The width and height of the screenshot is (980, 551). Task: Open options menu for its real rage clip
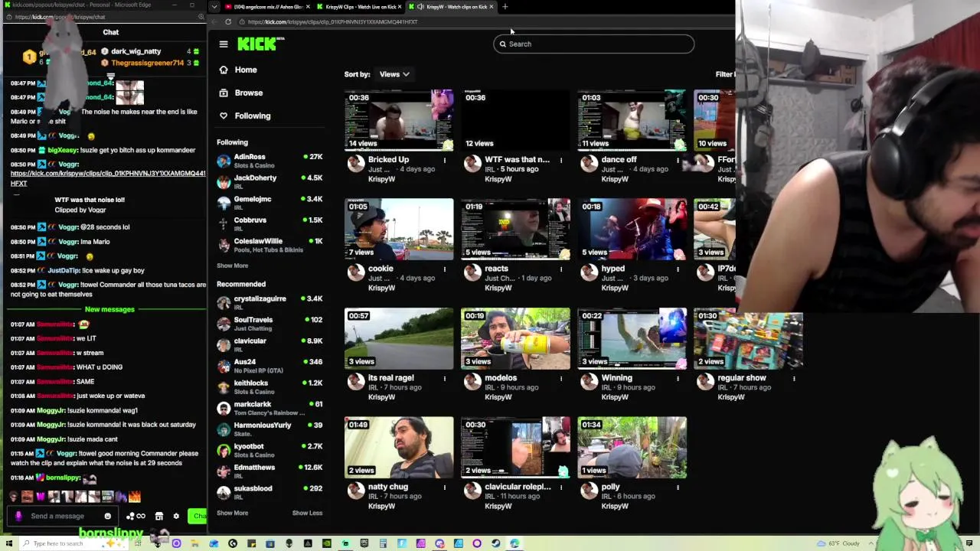445,379
